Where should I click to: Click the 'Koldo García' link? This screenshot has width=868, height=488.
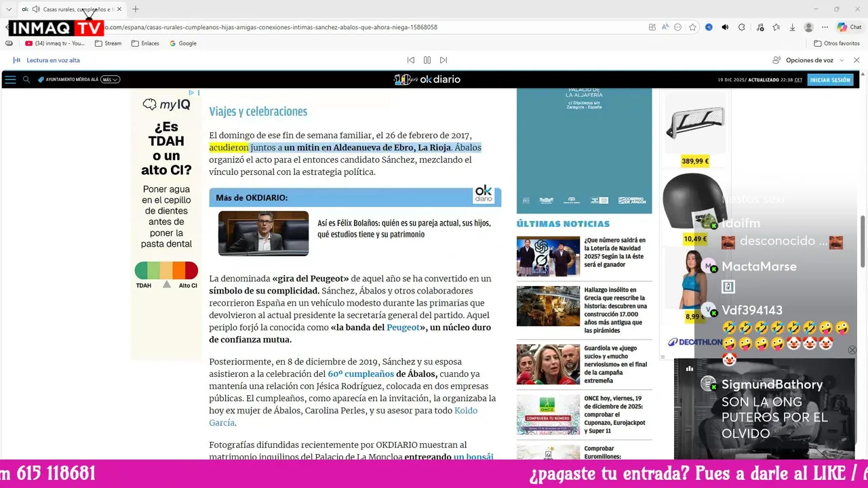tap(343, 416)
